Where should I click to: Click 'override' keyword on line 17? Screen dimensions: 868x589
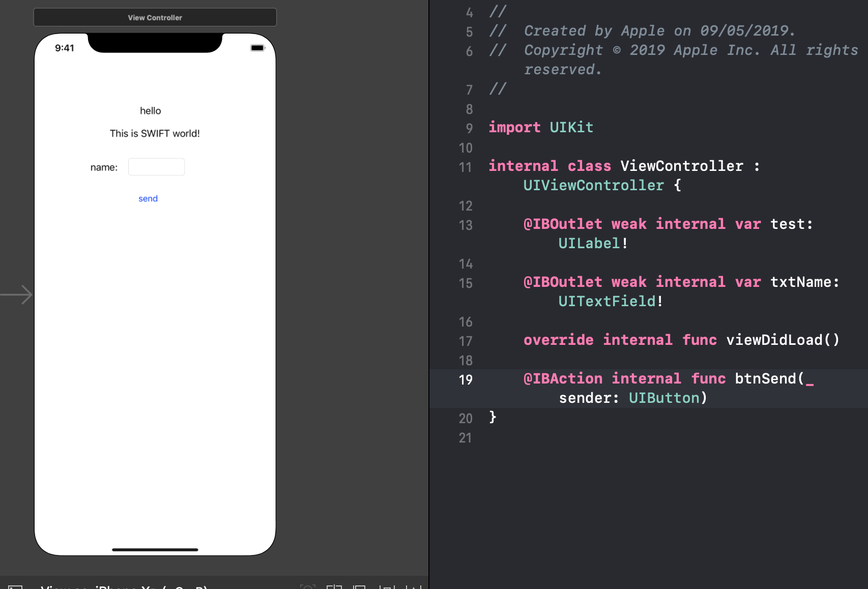(x=559, y=340)
